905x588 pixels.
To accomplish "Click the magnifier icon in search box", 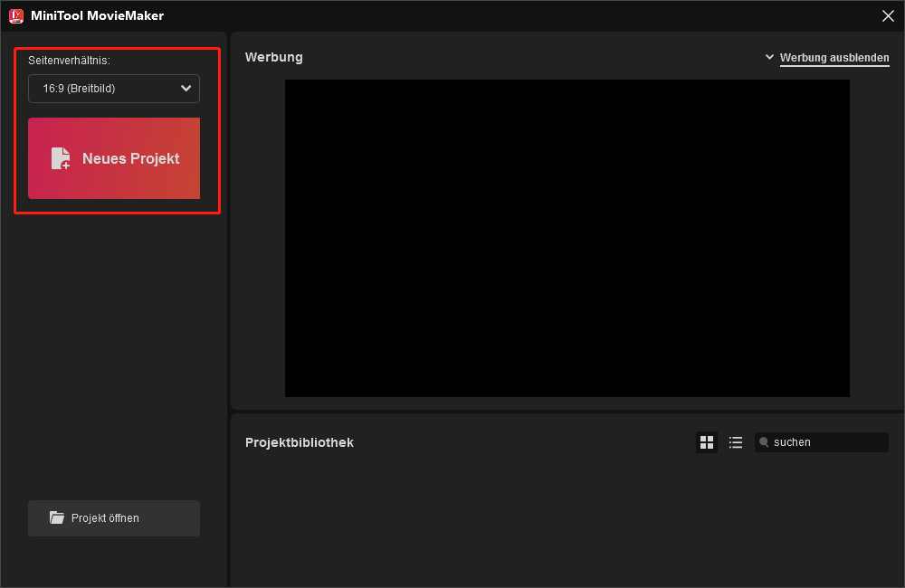I will (764, 442).
